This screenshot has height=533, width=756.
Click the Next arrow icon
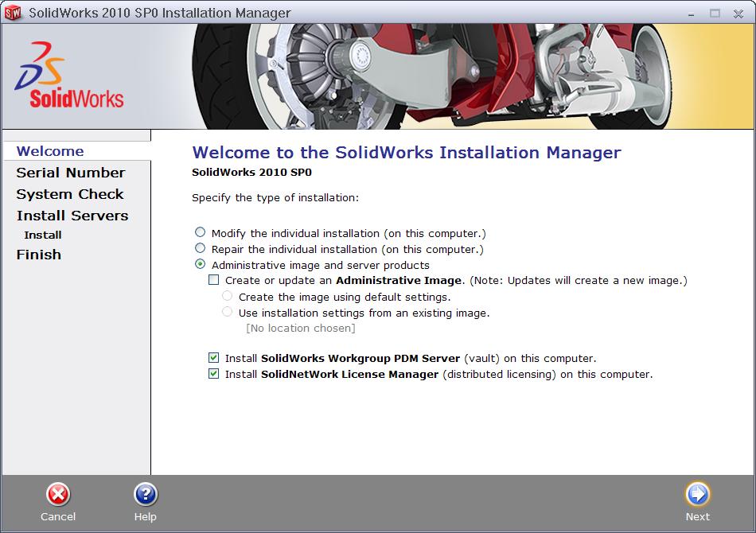coord(698,494)
